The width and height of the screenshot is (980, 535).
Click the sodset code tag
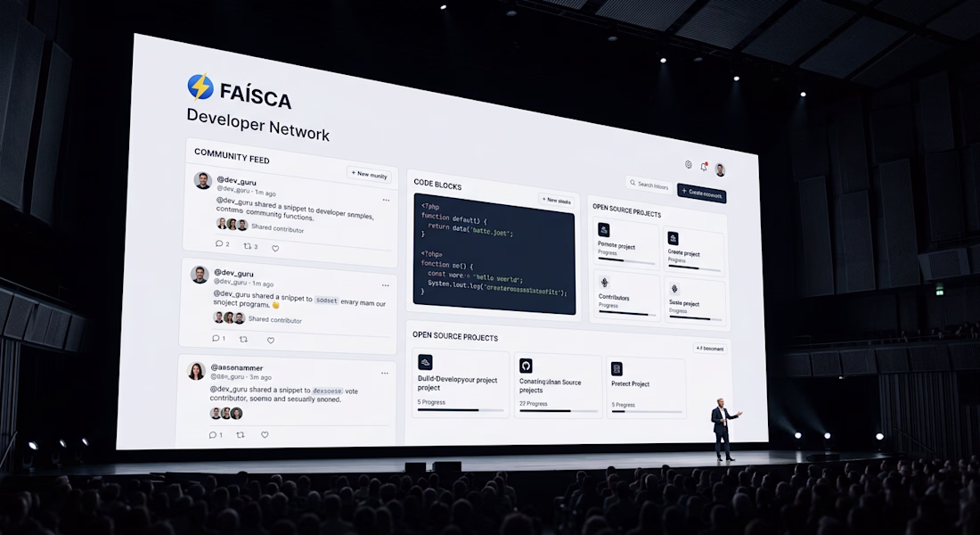pyautogui.click(x=326, y=300)
